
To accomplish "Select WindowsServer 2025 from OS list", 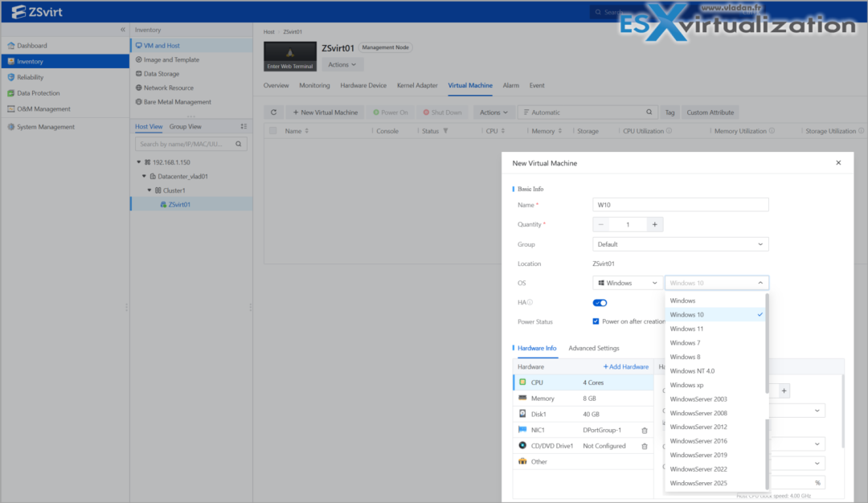I will 715,483.
